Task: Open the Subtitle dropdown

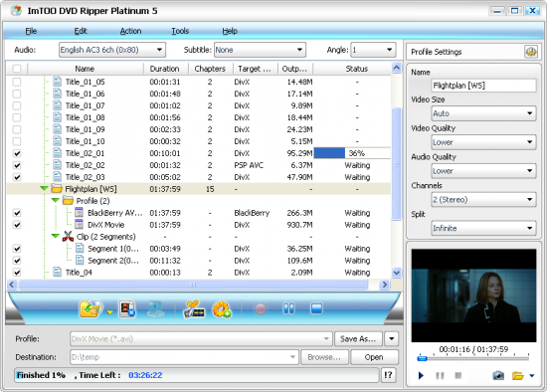Action: tap(260, 50)
